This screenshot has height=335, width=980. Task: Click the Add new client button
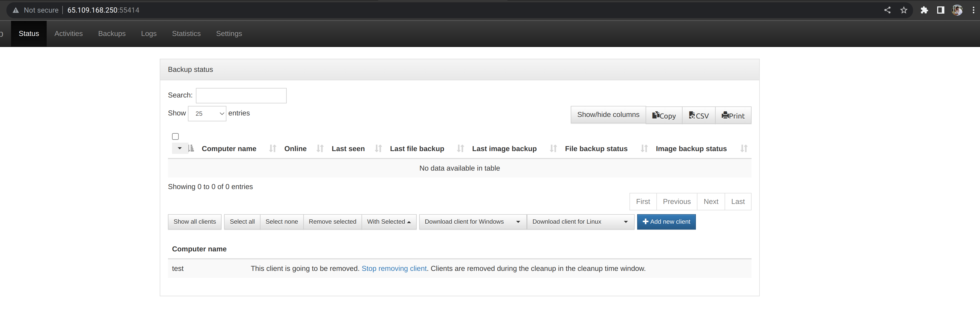pyautogui.click(x=666, y=222)
